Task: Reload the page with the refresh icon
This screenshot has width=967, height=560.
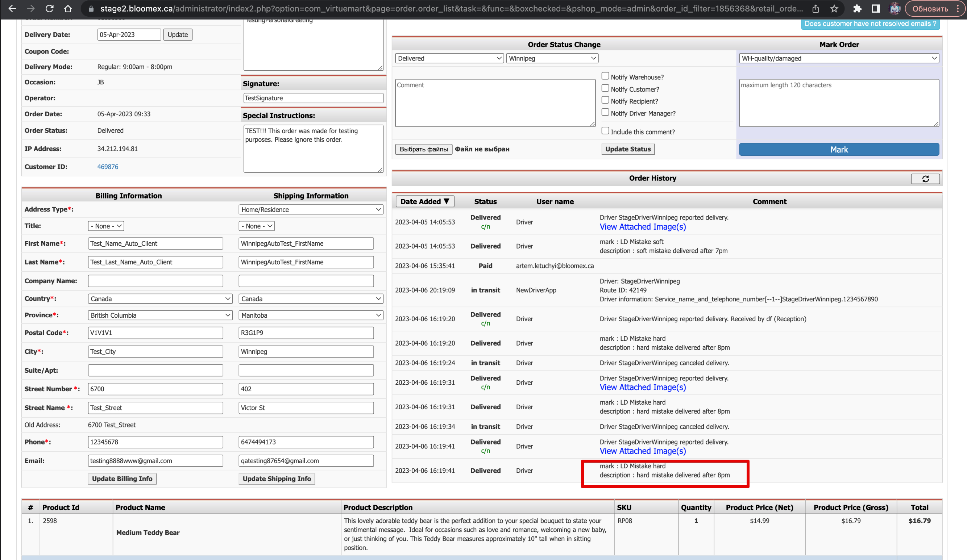Action: [50, 8]
